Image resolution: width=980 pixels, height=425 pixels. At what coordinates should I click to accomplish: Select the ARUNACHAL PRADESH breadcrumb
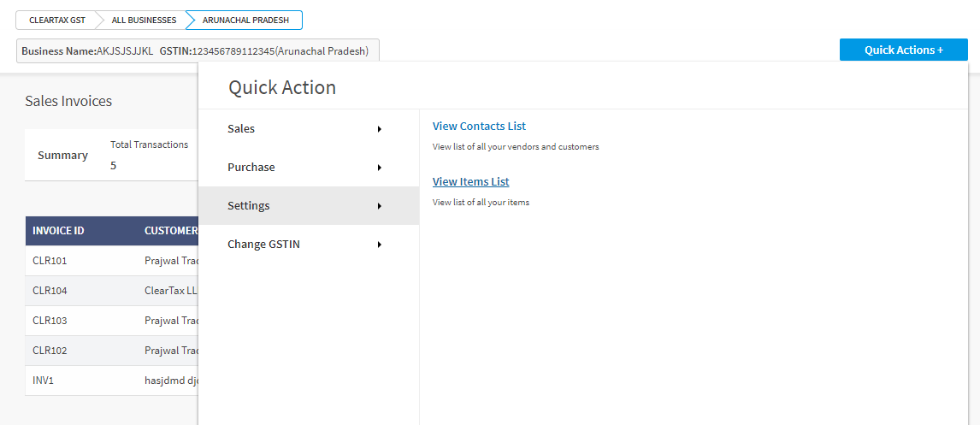pos(245,20)
